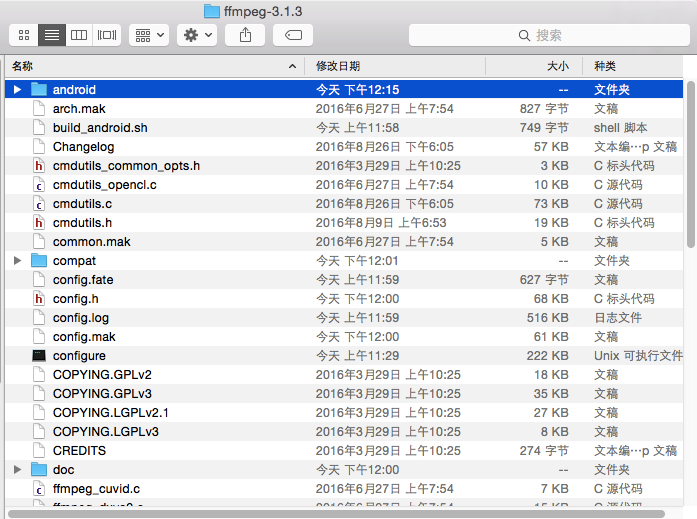Screen dimensions: 697x519
Task: Click the arch.mak document icon
Action: click(x=39, y=109)
